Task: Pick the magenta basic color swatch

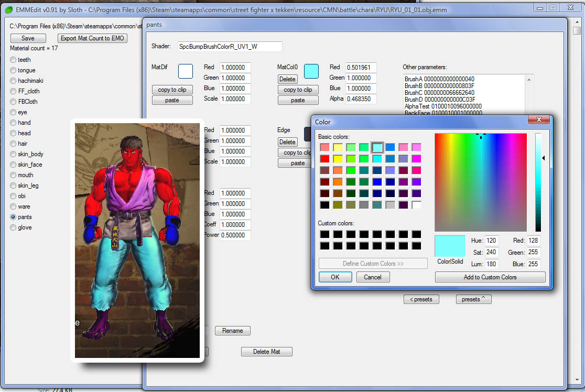Action: (416, 159)
